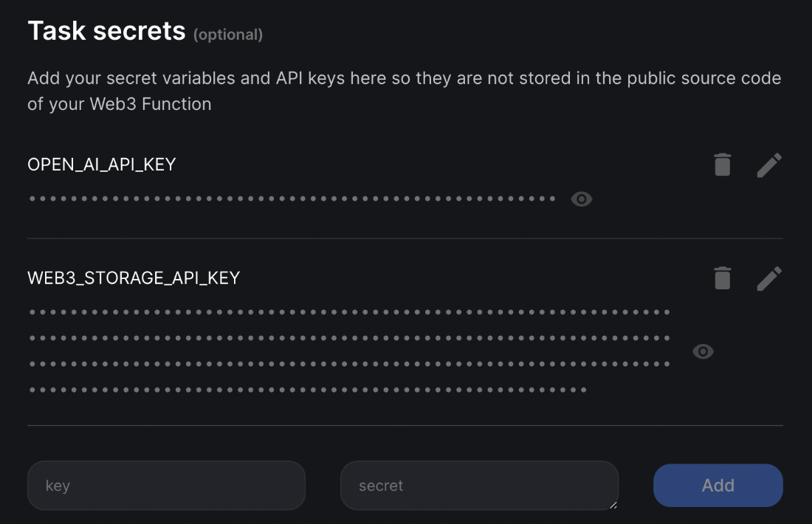Click the first masked row of WEB3_STORAGE_API_KEY
Image resolution: width=812 pixels, height=524 pixels.
pos(350,312)
